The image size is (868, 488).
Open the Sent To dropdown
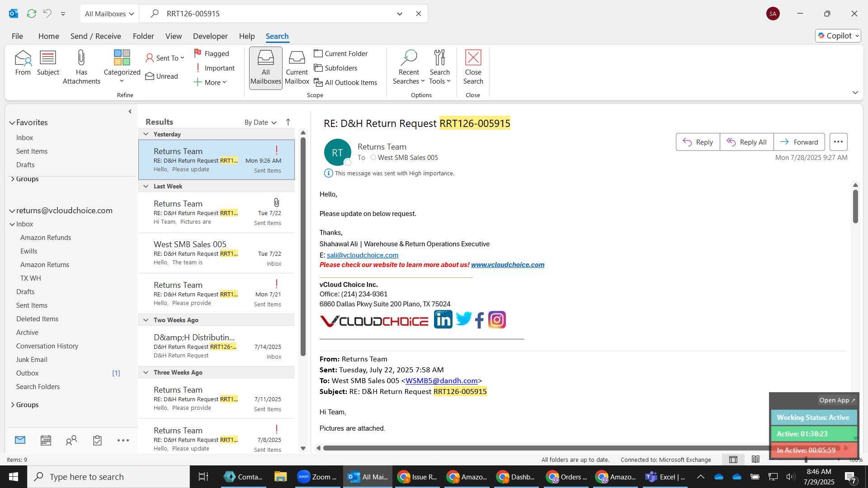(x=165, y=58)
